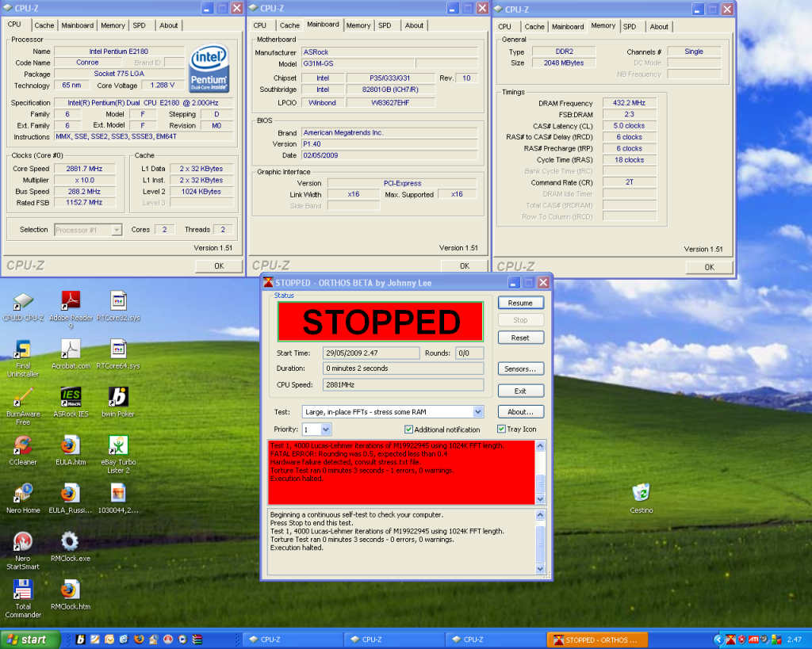
Task: Click OK in the first CPU-Z window
Action: pyautogui.click(x=219, y=265)
